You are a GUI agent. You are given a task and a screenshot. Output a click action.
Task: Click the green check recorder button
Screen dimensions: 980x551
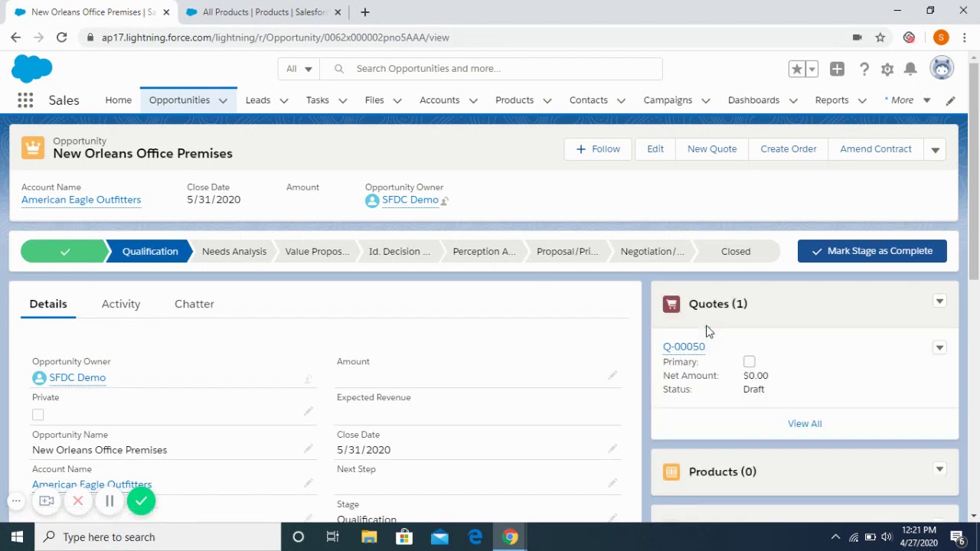[141, 501]
